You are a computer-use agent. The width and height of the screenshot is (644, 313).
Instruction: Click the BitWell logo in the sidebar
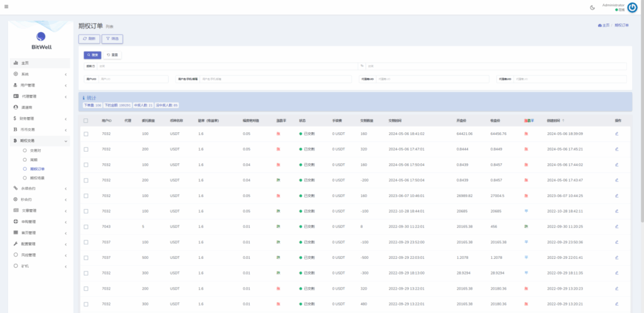pos(41,38)
